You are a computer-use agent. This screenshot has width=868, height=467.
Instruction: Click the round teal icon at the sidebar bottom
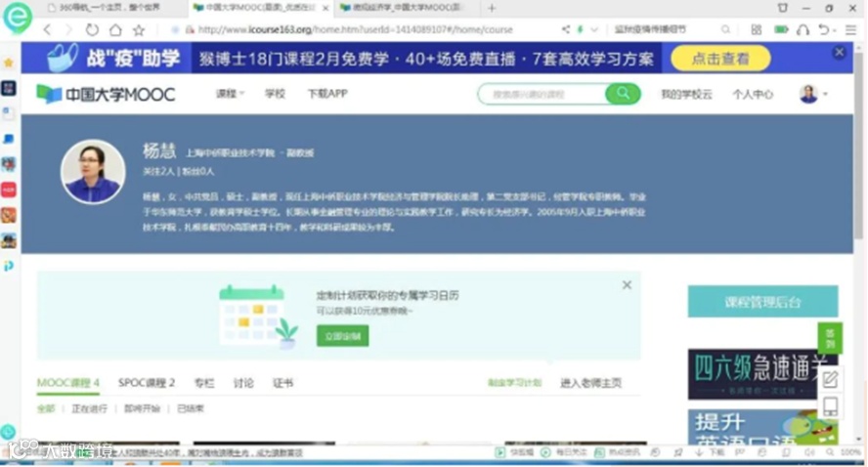click(x=8, y=432)
